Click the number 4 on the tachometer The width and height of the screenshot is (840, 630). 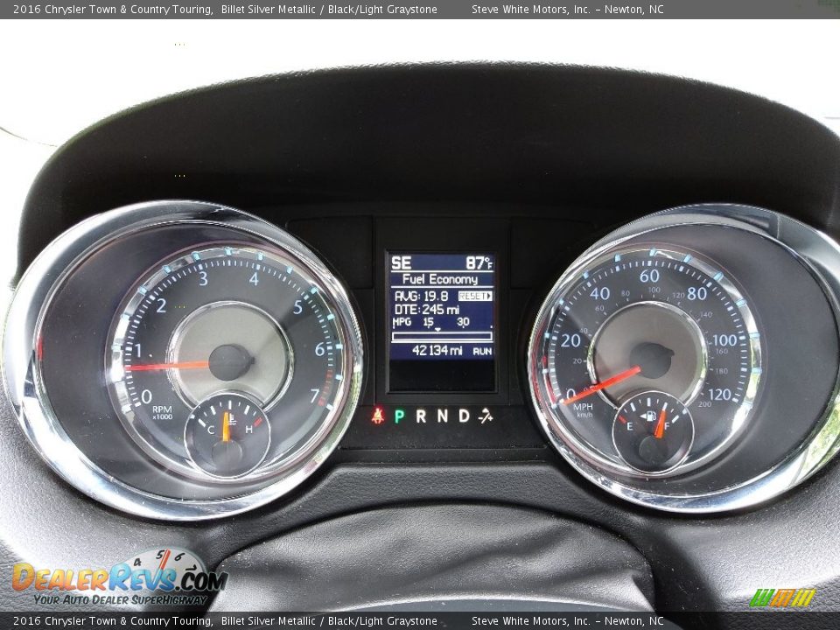[x=254, y=278]
